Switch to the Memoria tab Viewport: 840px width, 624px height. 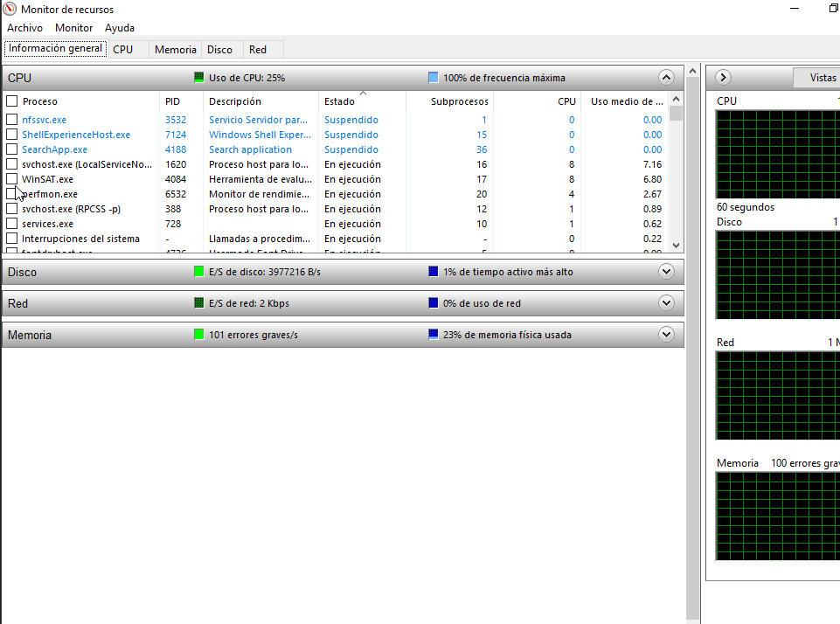click(x=175, y=50)
